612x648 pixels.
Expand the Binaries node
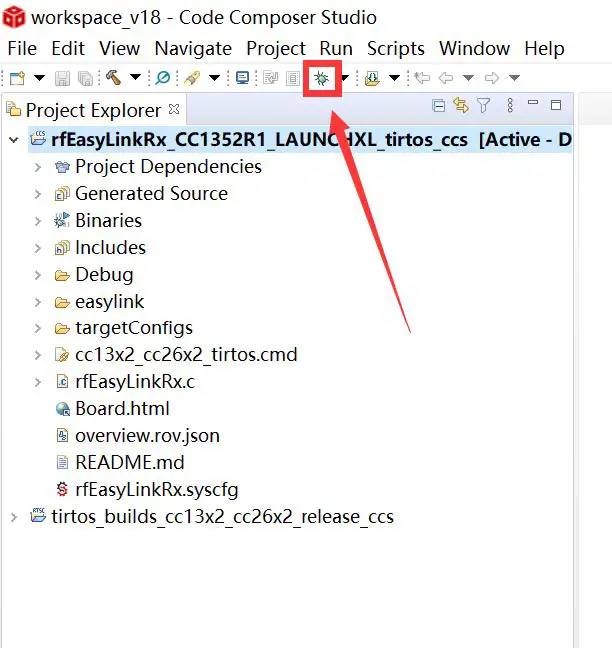click(x=38, y=221)
